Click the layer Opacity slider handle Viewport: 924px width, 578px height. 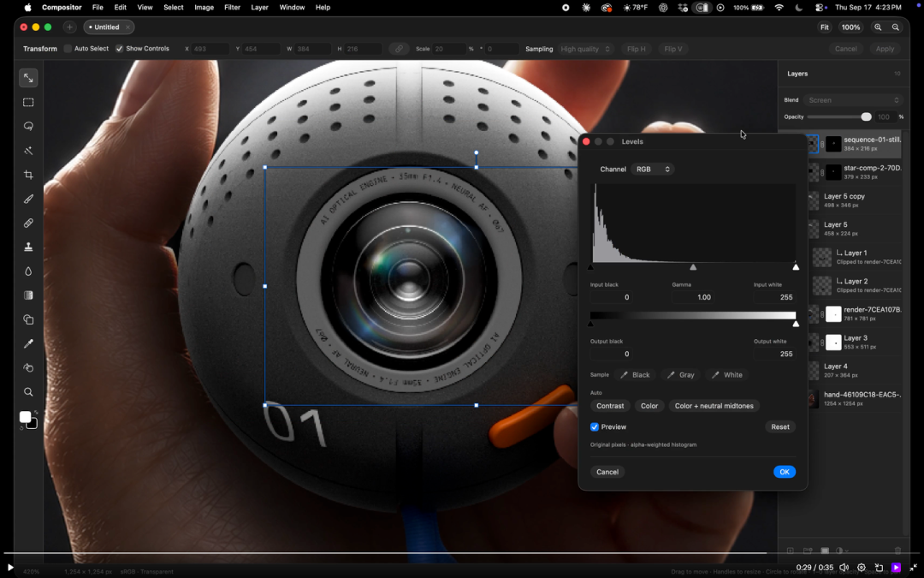pyautogui.click(x=866, y=116)
